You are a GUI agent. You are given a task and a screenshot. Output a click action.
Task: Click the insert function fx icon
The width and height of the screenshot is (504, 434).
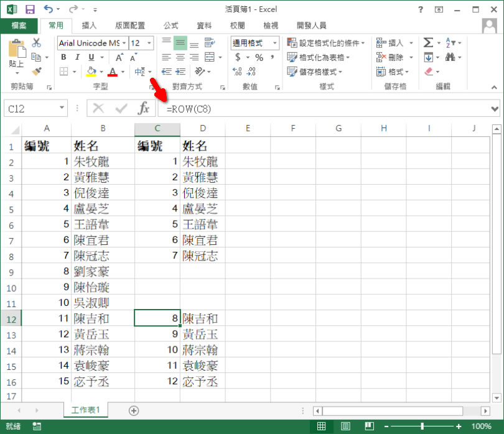point(143,108)
